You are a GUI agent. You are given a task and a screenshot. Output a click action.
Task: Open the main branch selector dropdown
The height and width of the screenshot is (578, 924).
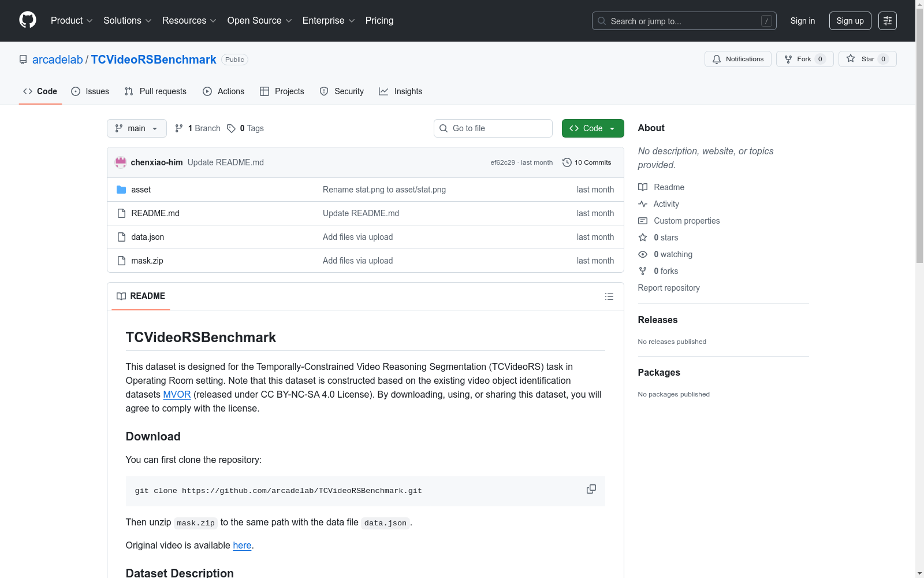coord(137,128)
